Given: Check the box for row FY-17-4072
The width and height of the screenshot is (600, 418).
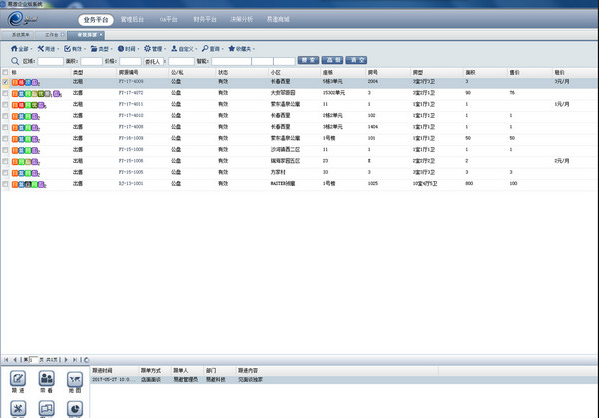Looking at the screenshot, I should click(5, 92).
